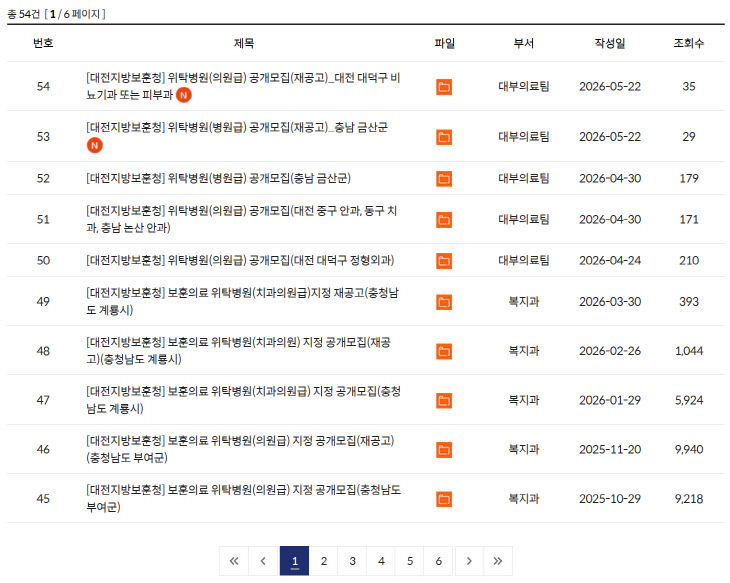Screen dimensions: 730x583
Task: Open post 50 about 대전 대덕구 정형외과
Action: [240, 260]
